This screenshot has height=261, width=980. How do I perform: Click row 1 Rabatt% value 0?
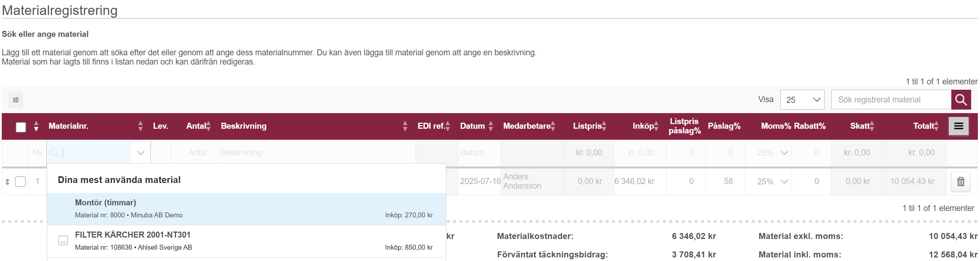pos(816,181)
